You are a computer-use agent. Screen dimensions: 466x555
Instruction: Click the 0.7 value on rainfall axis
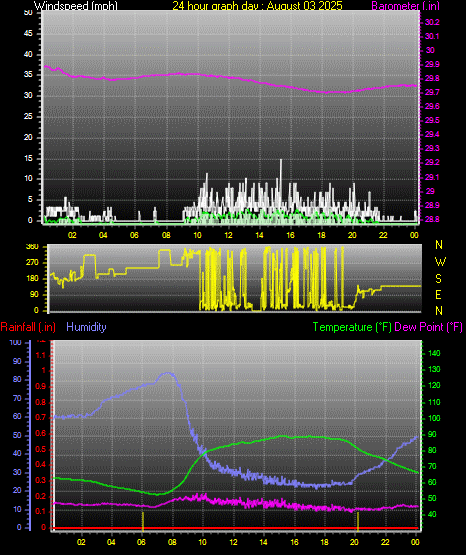[x=41, y=418]
